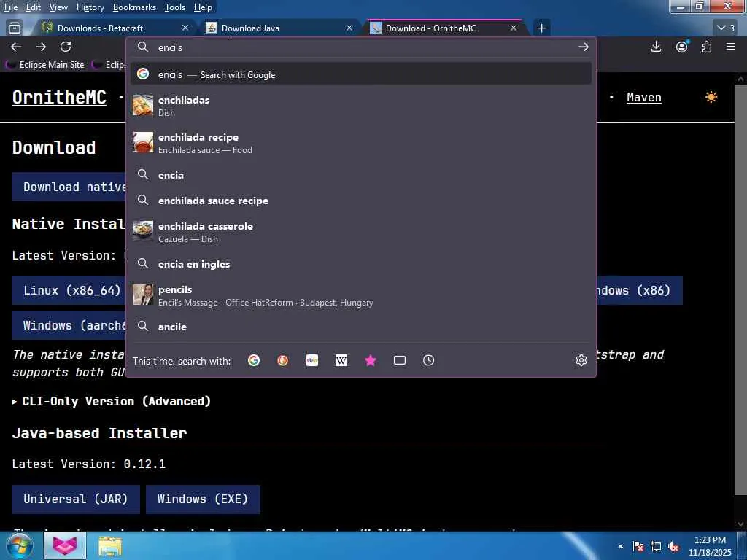Select the encia suggestion
Image resolution: width=747 pixels, height=560 pixels.
(361, 175)
